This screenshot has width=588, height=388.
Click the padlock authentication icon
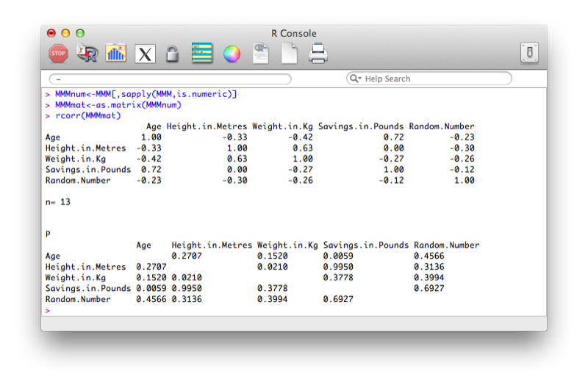pyautogui.click(x=172, y=53)
